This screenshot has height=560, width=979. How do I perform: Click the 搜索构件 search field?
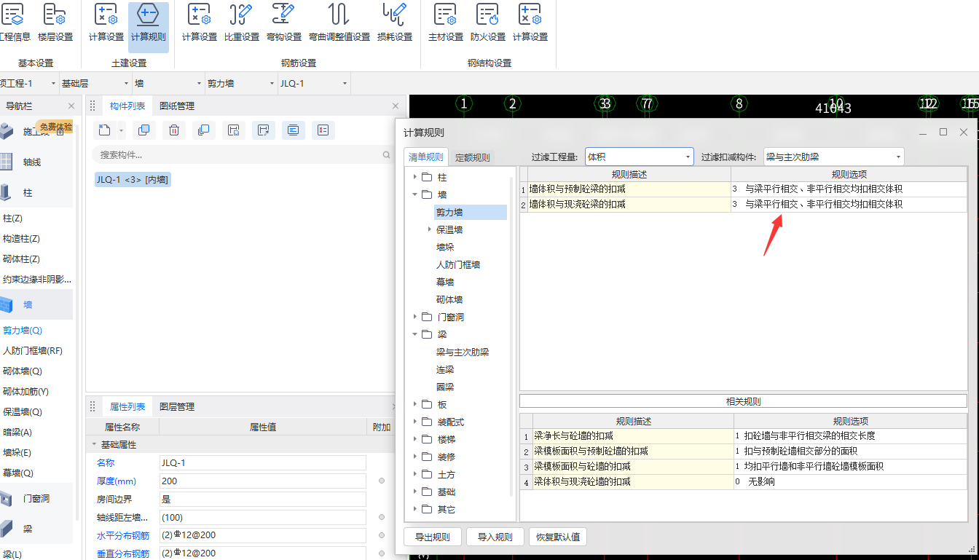(242, 155)
